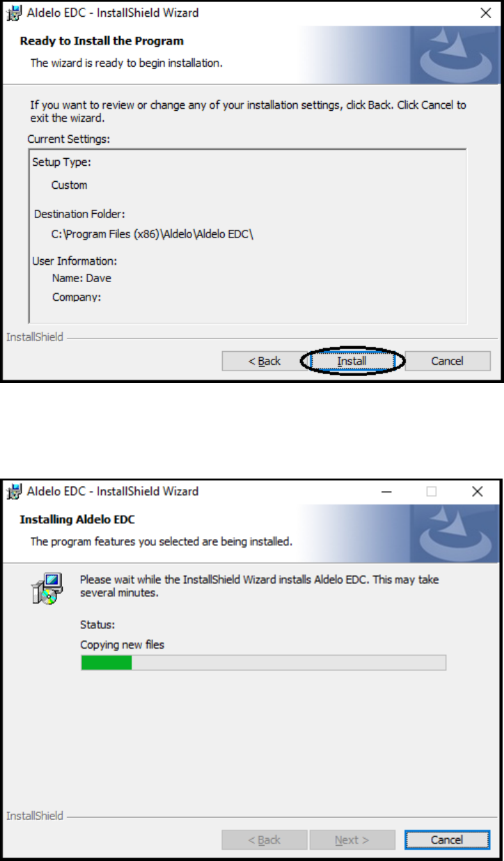
Task: Click the disabled maximize box icon
Action: click(432, 491)
